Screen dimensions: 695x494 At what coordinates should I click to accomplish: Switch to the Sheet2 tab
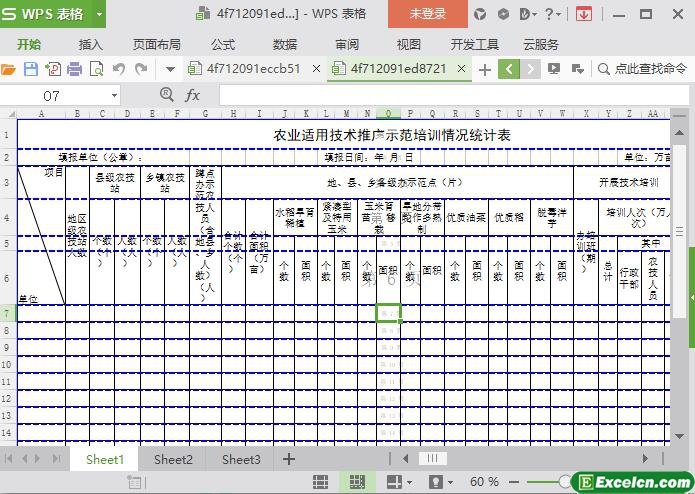pyautogui.click(x=173, y=459)
